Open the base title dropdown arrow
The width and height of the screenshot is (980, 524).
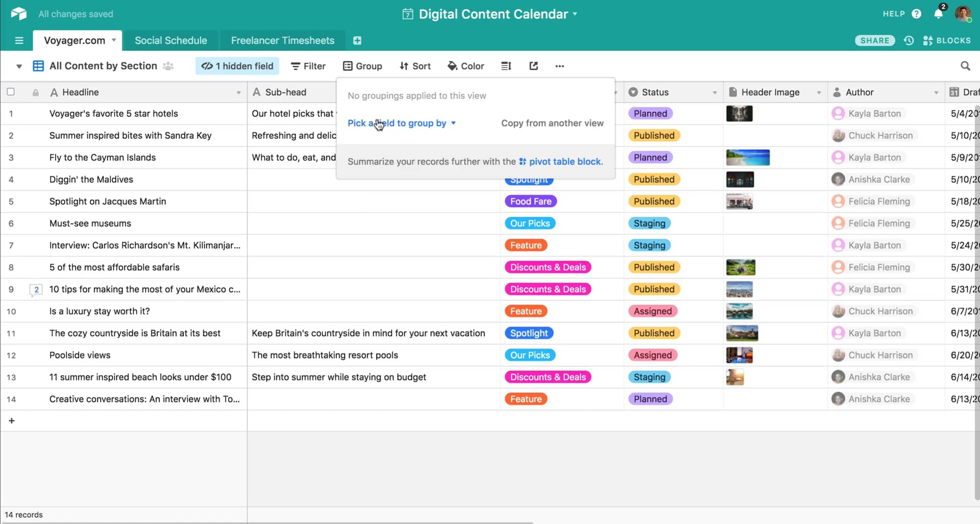tap(575, 14)
